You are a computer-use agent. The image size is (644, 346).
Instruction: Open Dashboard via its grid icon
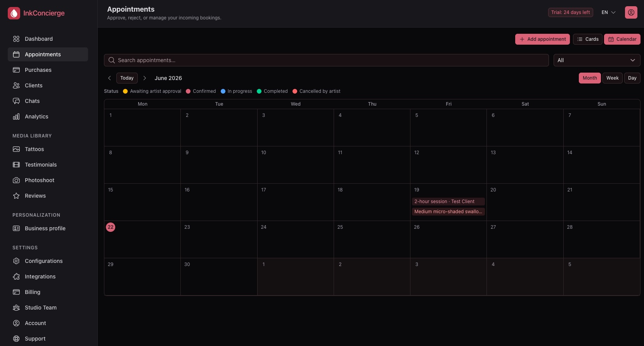[16, 39]
